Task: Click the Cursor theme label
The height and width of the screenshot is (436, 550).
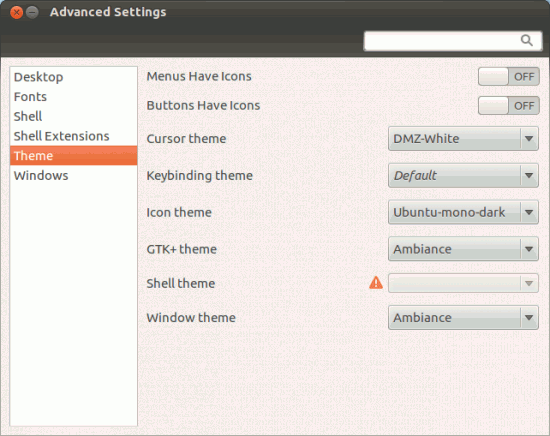Action: (x=186, y=139)
